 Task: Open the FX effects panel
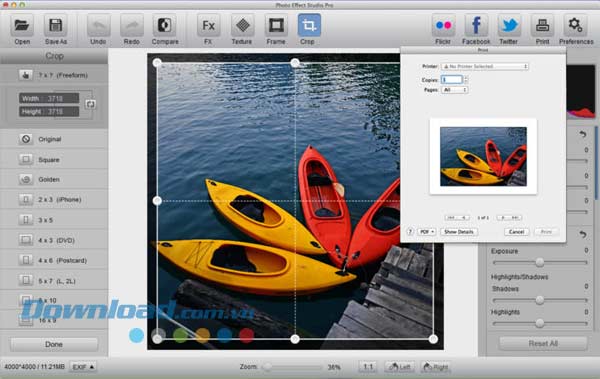tap(208, 26)
